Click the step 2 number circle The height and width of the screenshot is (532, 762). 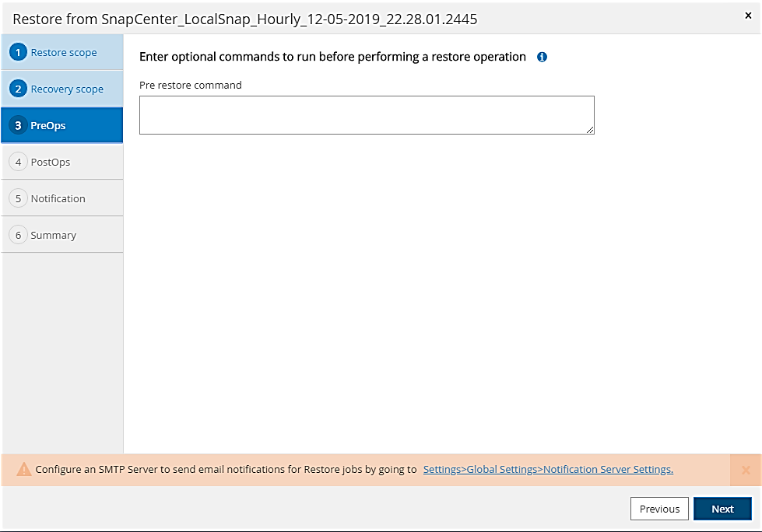tap(18, 89)
